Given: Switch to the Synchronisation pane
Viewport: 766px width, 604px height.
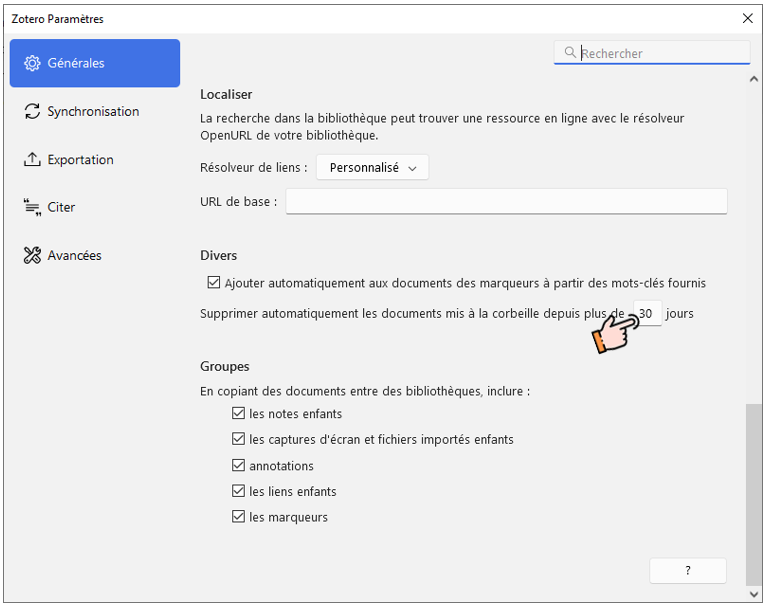Looking at the screenshot, I should 95,111.
